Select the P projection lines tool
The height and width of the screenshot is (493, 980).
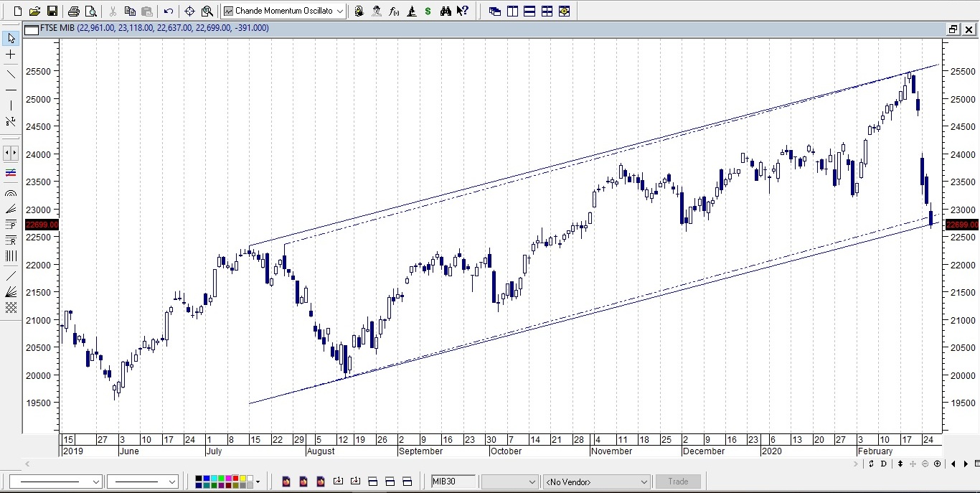(x=11, y=225)
